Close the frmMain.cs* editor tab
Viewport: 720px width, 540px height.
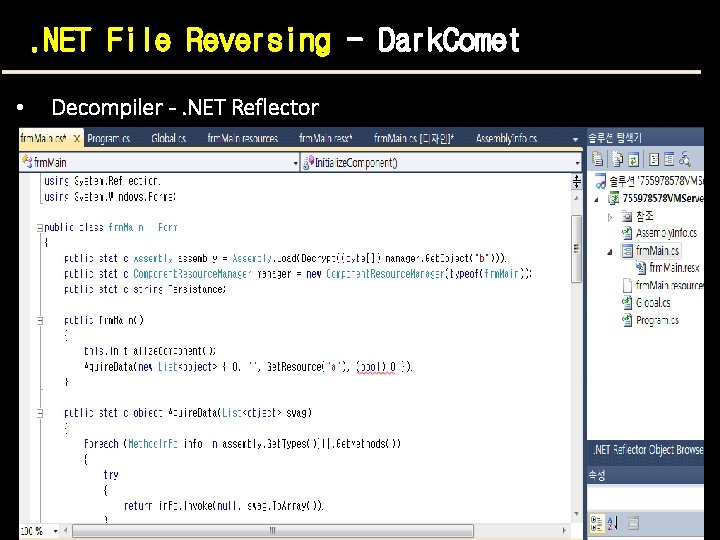pos(77,138)
